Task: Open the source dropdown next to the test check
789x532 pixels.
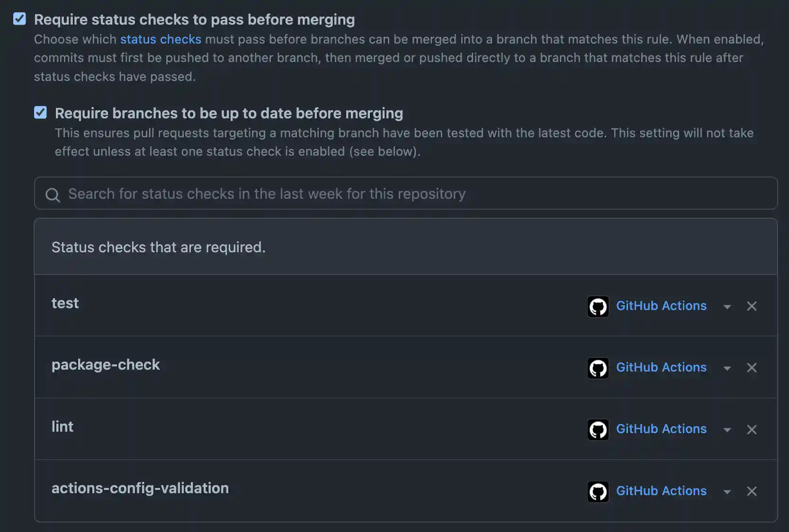Action: point(727,306)
